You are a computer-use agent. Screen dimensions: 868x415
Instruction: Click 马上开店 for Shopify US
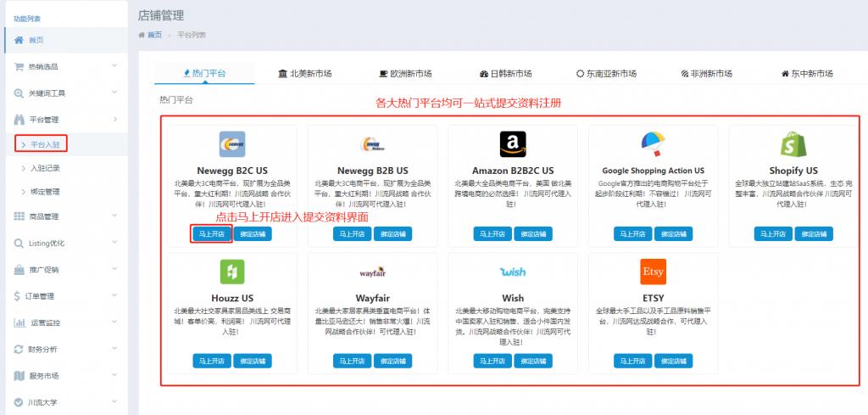tap(773, 234)
